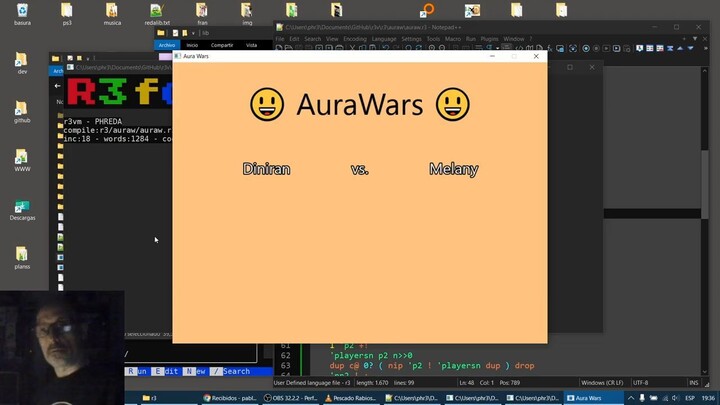Open the img folder on desktop
This screenshot has height=405, width=720.
click(x=247, y=14)
